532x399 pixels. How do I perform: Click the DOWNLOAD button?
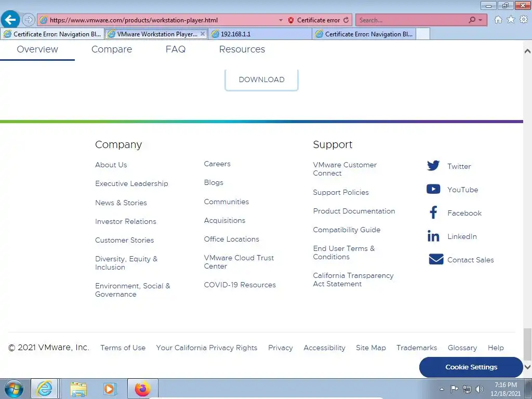pos(262,79)
